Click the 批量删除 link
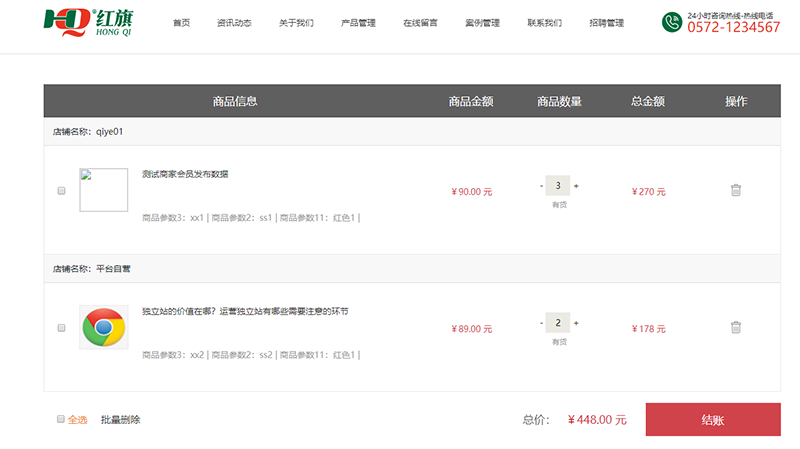 click(x=120, y=420)
